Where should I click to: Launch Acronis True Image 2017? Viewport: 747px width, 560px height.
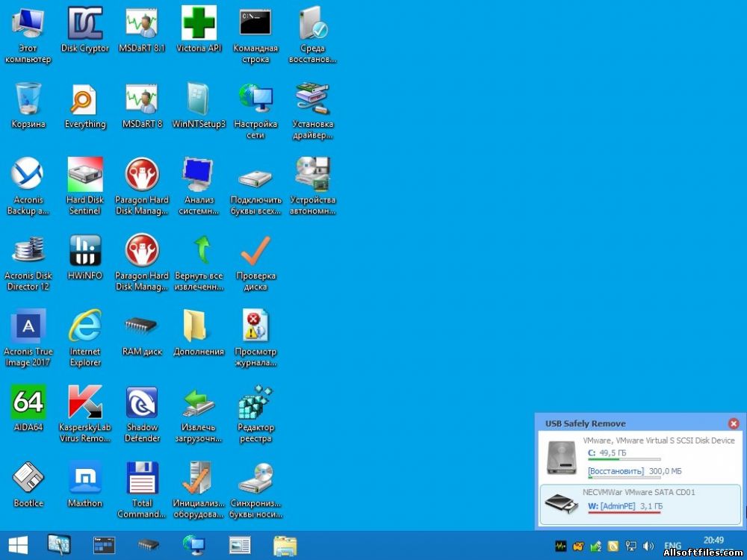[x=28, y=337]
